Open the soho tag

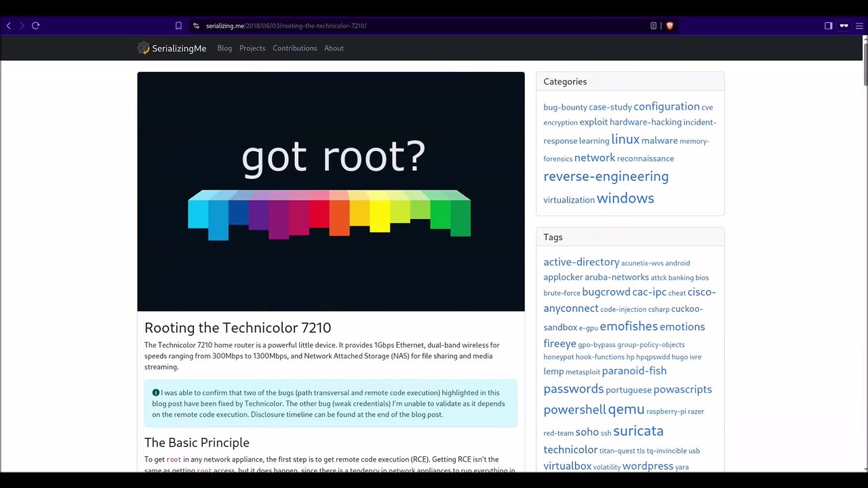pos(587,432)
